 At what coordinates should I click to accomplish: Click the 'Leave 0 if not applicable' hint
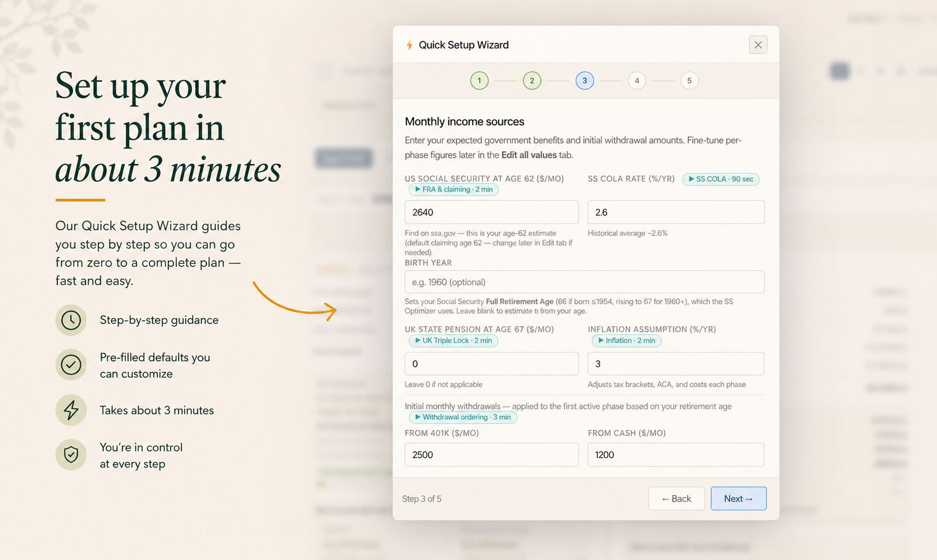click(x=444, y=384)
